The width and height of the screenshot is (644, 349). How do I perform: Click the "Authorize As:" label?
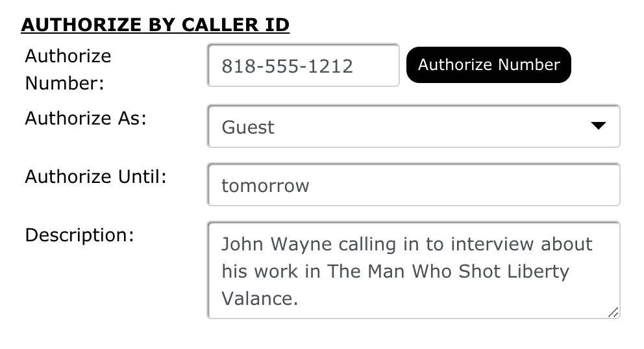point(86,118)
